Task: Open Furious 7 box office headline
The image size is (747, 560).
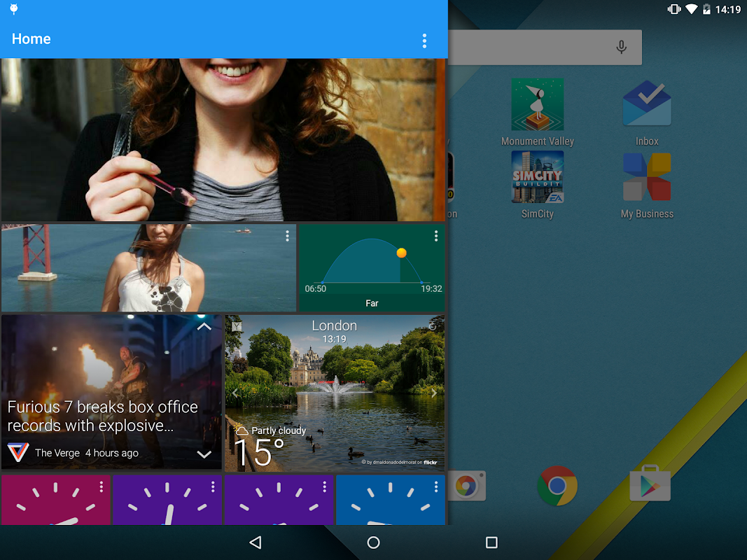Action: point(102,416)
